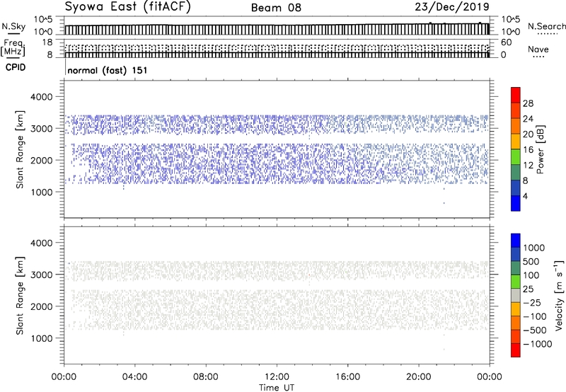Click the "normal (fast) 151" CPID text
The image size is (566, 392).
click(108, 70)
